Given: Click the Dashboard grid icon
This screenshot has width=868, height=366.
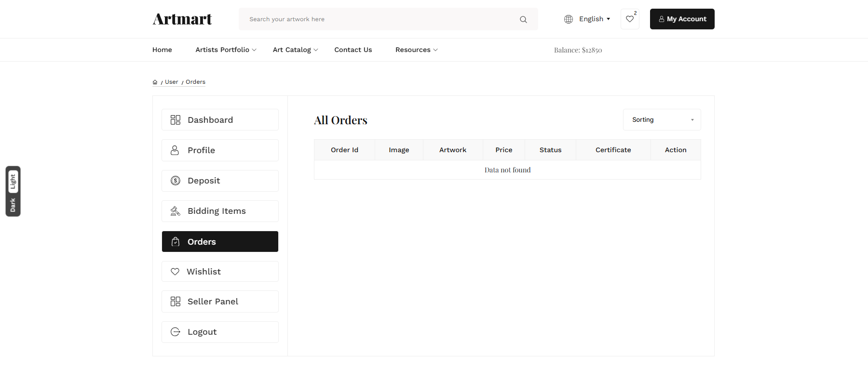Looking at the screenshot, I should 176,120.
